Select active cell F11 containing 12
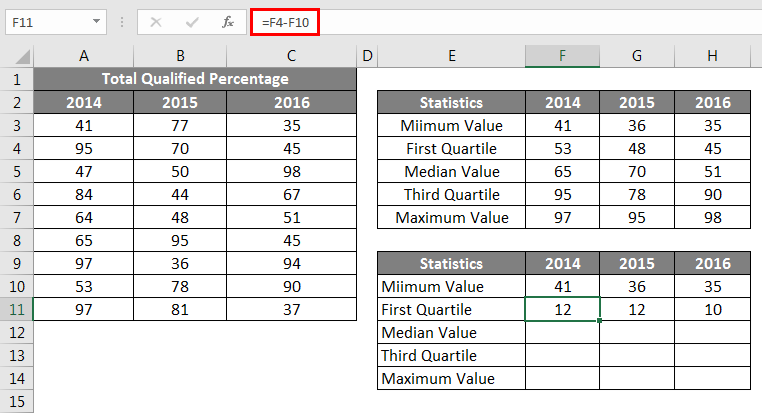The image size is (762, 413). coord(562,310)
